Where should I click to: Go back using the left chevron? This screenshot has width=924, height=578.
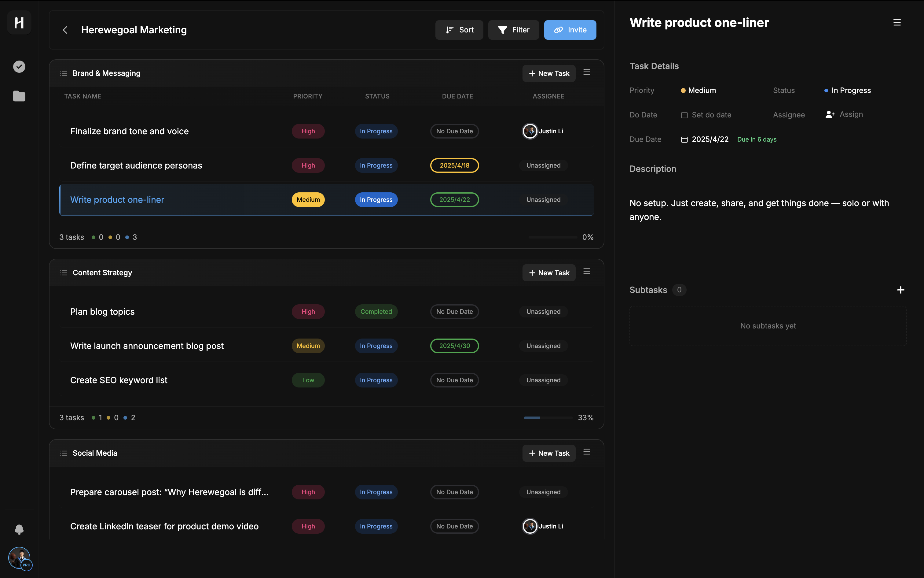pos(65,30)
